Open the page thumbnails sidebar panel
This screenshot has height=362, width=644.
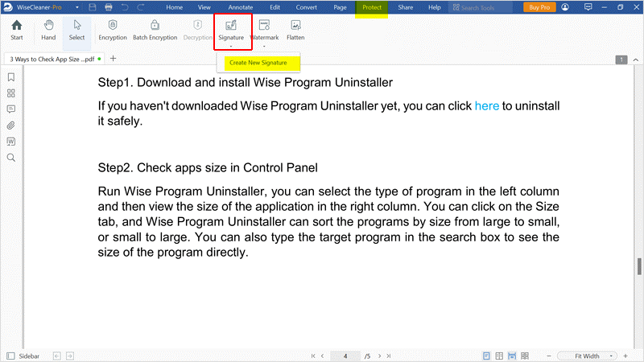pyautogui.click(x=11, y=93)
